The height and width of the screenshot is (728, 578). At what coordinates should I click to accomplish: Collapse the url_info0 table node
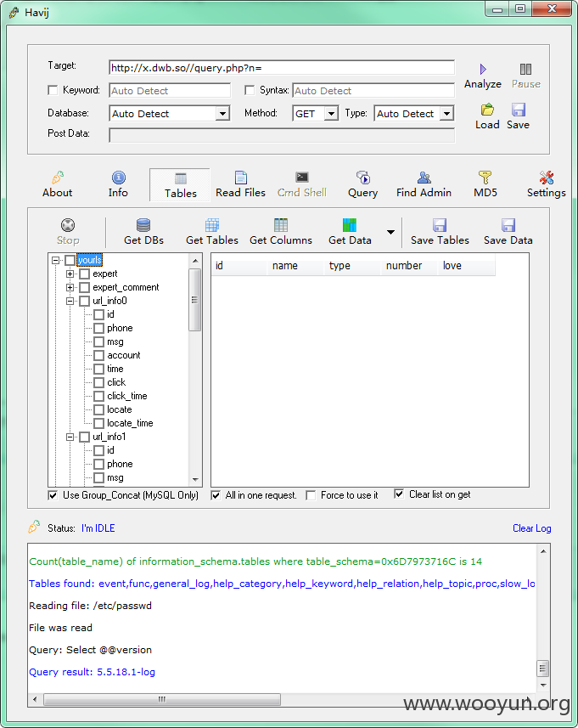point(70,301)
